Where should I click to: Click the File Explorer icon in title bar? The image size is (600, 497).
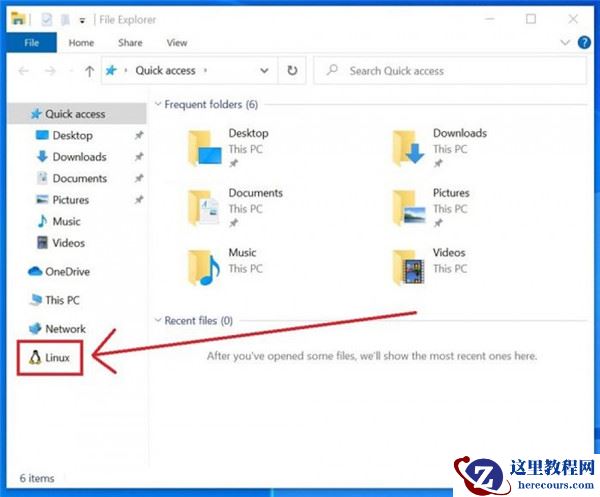pyautogui.click(x=18, y=18)
